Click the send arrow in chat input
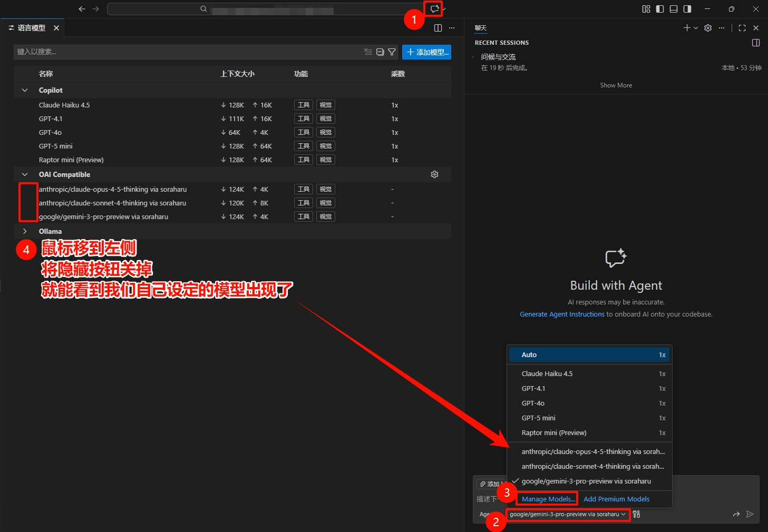Viewport: 768px width, 532px height. [750, 514]
